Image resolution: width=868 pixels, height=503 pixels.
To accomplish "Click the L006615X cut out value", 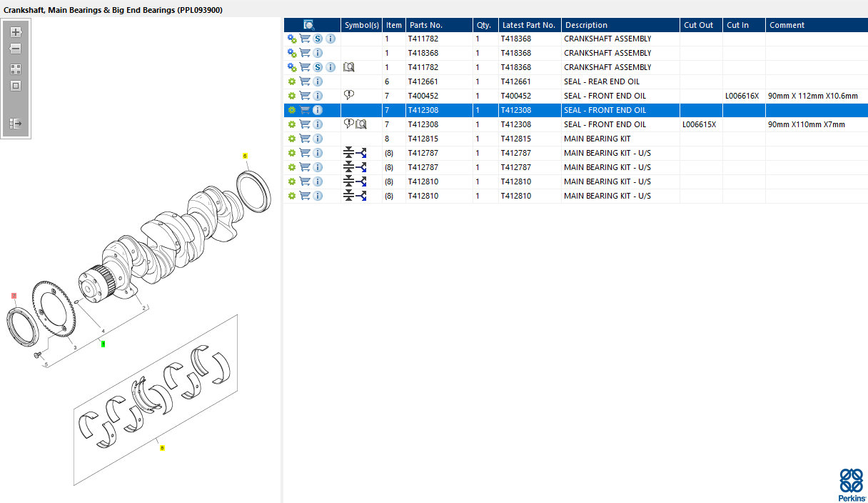I will pos(699,124).
